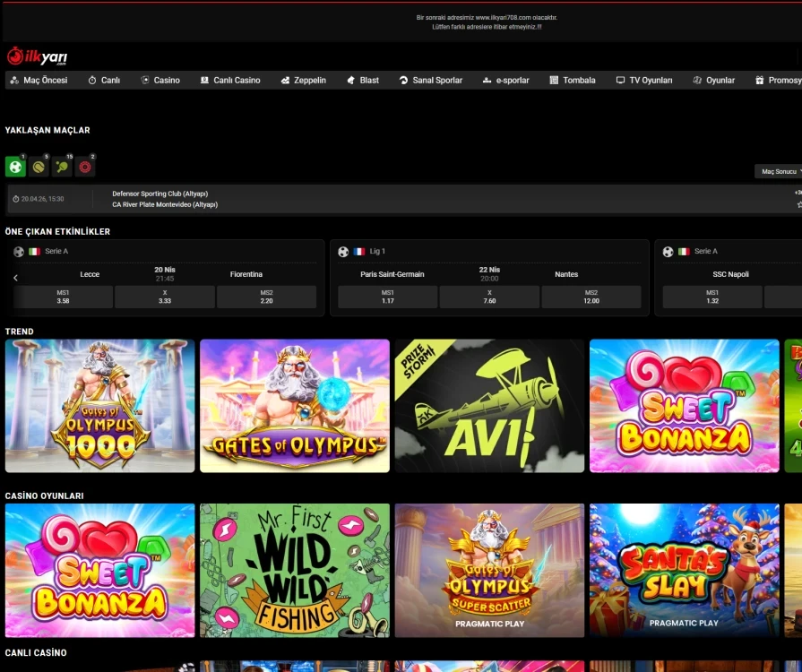Select the football sport filter icon
Screen dimensions: 802x672
click(x=15, y=167)
